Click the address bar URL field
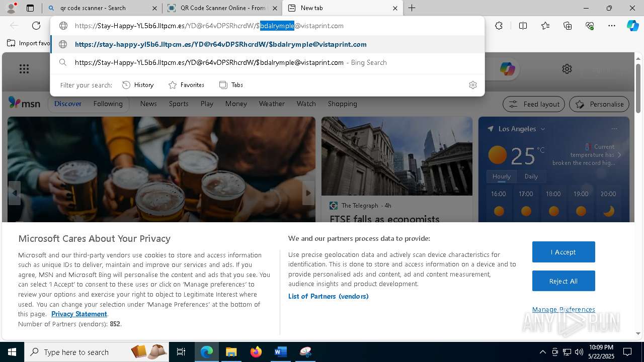 [267, 26]
